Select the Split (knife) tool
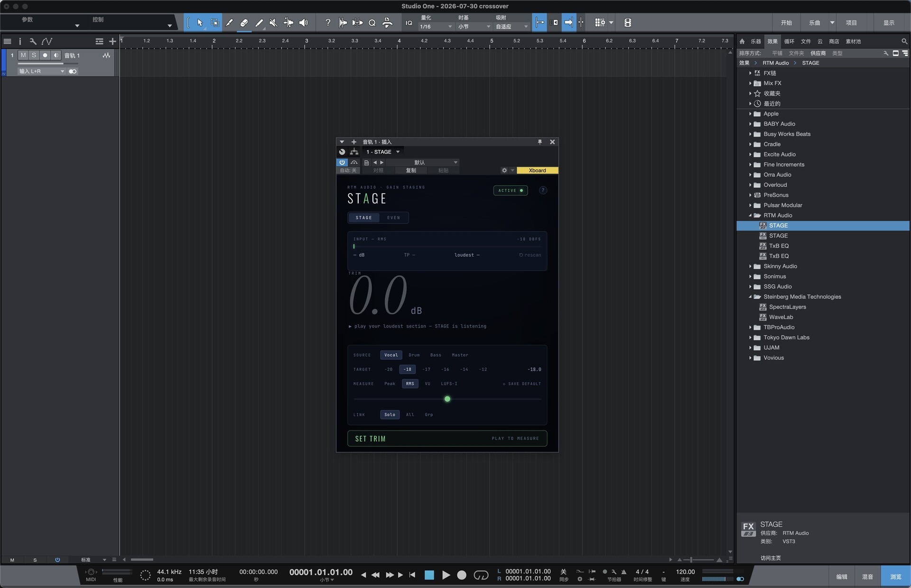Viewport: 911px width, 588px height. click(229, 22)
